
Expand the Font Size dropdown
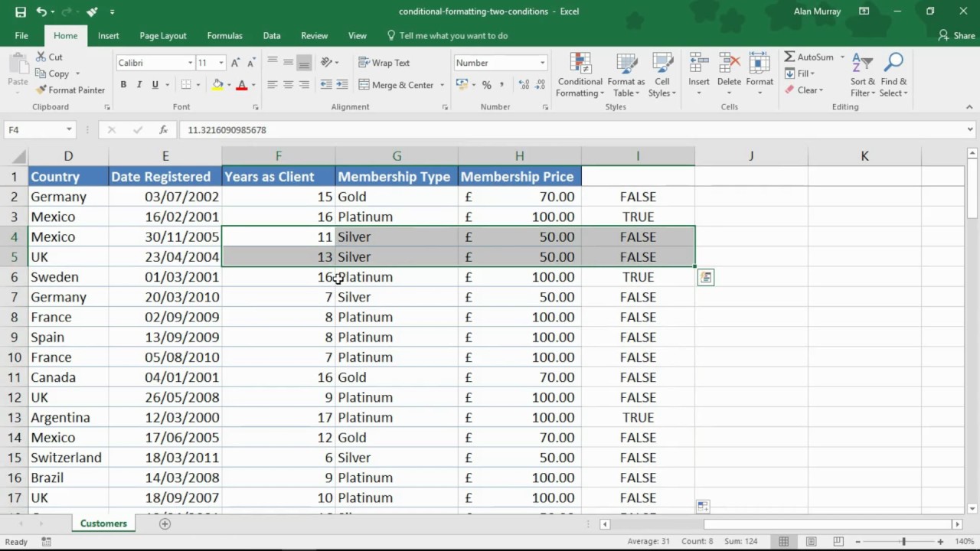pos(221,62)
